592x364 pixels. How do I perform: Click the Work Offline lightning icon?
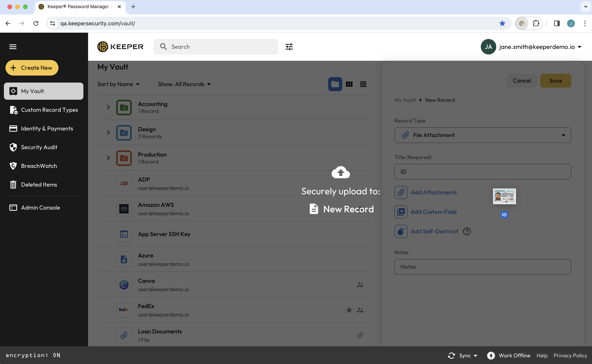(x=491, y=356)
